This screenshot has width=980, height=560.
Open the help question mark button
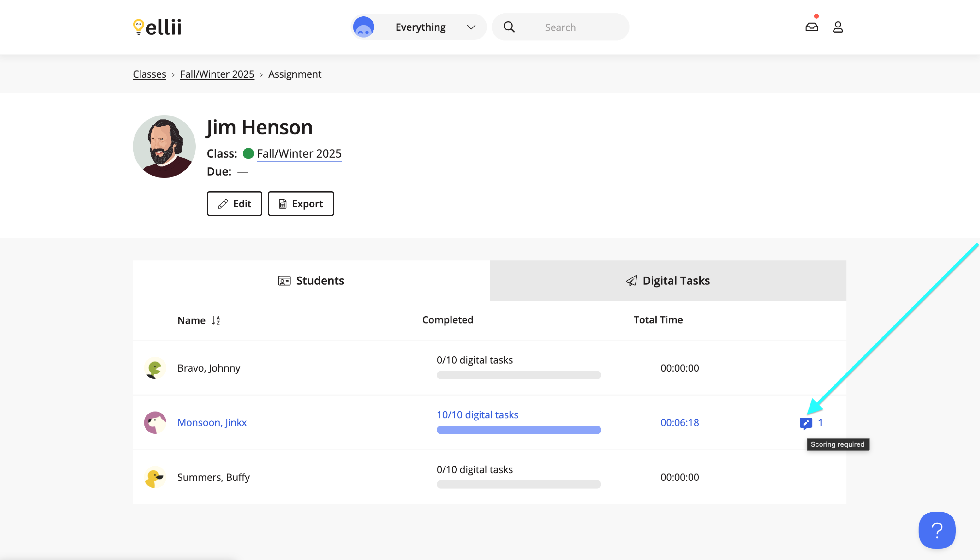[x=937, y=530]
